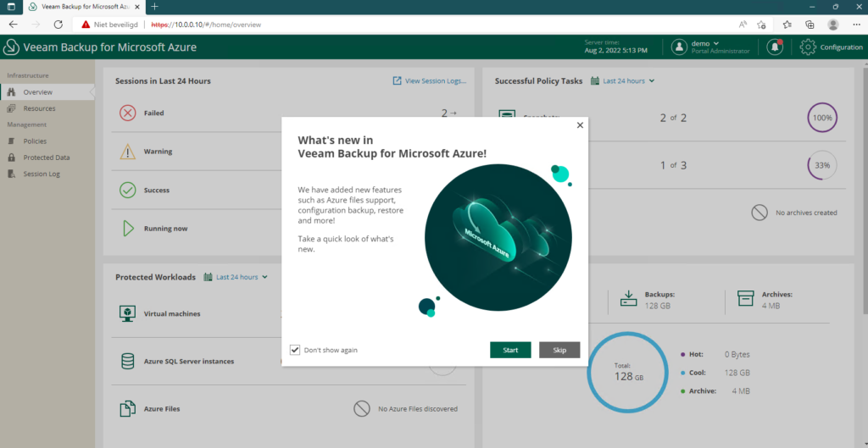Click the Virtual machines monitor icon
The height and width of the screenshot is (448, 868).
click(127, 314)
